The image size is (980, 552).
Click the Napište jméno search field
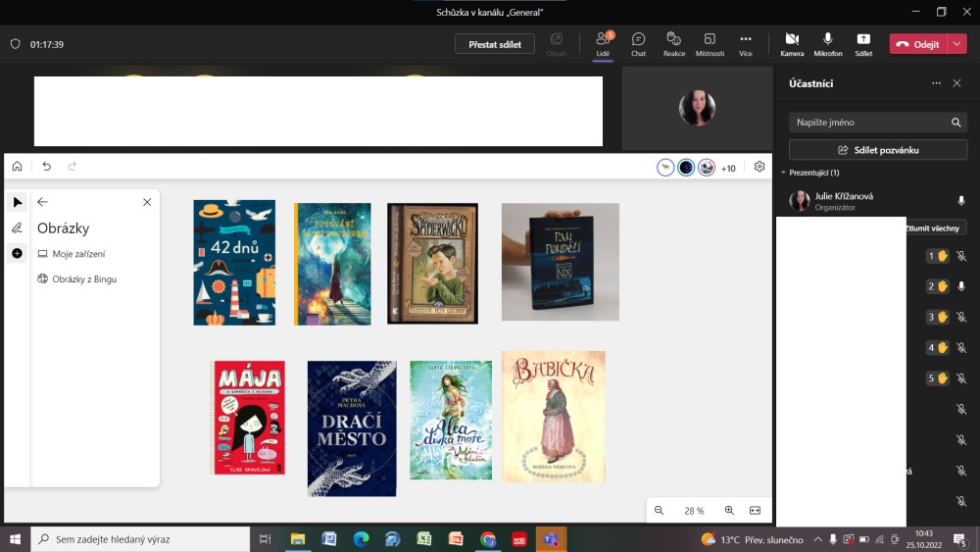pos(877,123)
